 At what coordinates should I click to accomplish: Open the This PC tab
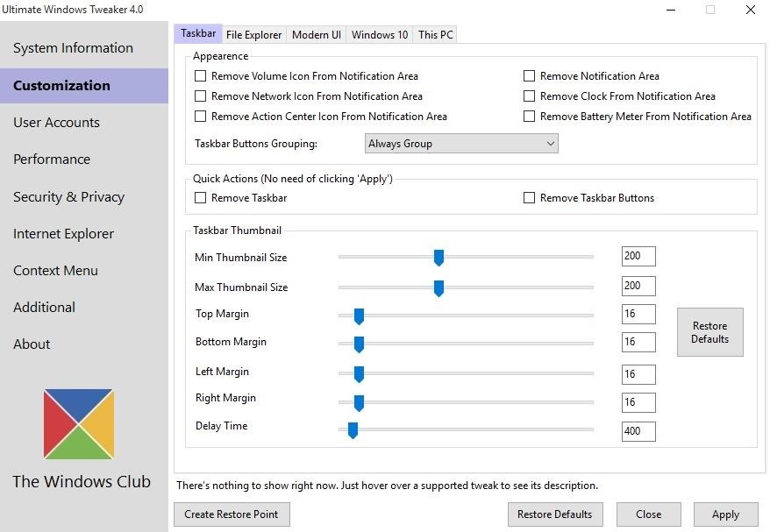(x=435, y=35)
